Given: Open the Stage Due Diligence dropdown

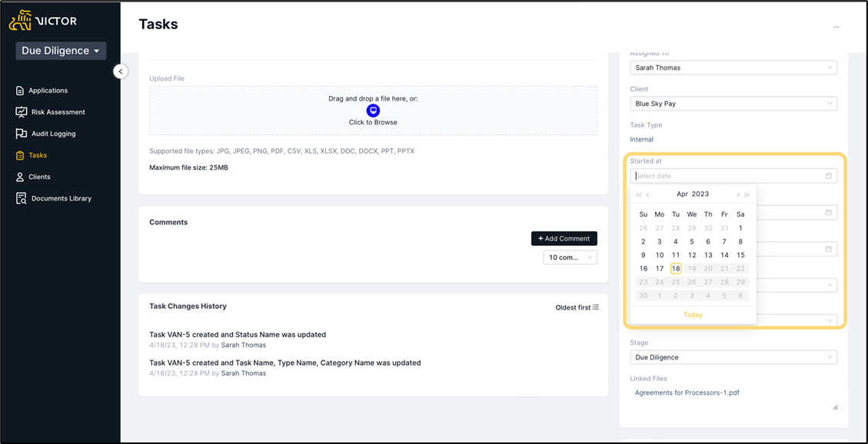Looking at the screenshot, I should tap(733, 357).
